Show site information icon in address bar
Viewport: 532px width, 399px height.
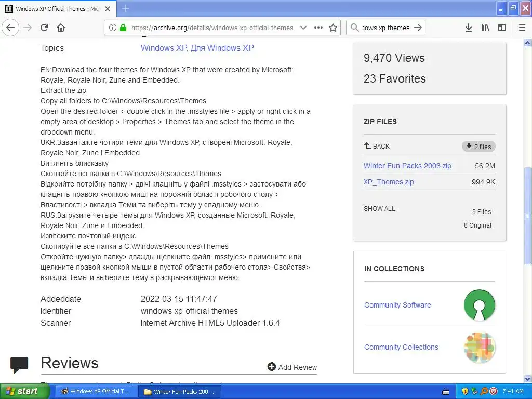[x=113, y=28]
